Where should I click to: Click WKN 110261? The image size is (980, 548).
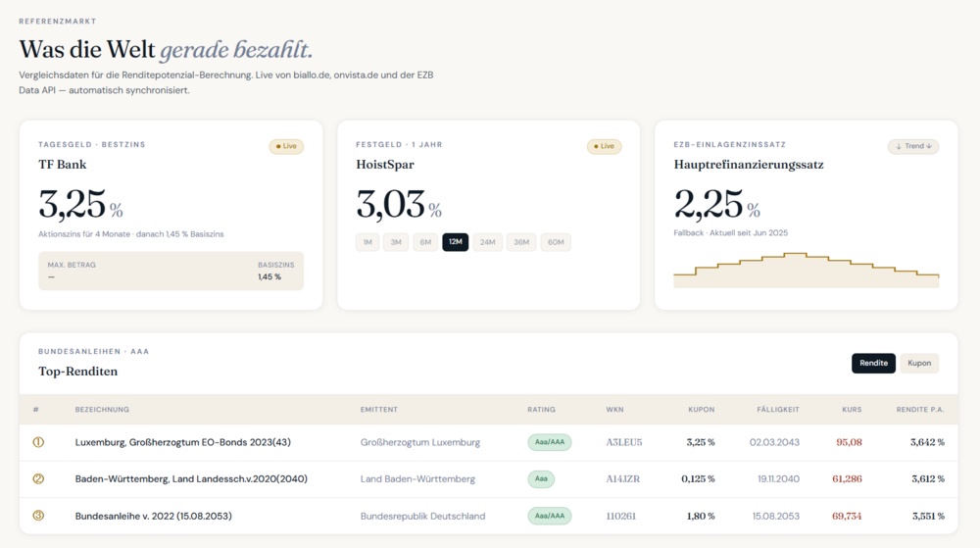tap(620, 516)
